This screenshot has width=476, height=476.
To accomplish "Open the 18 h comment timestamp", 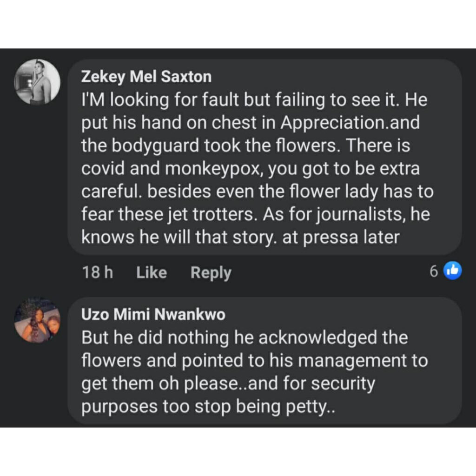I will (98, 272).
